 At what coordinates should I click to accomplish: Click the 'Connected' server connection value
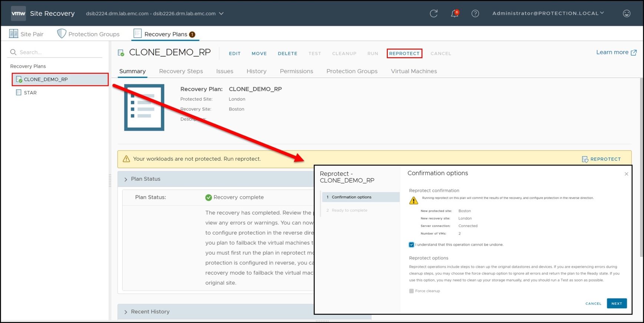(x=468, y=226)
